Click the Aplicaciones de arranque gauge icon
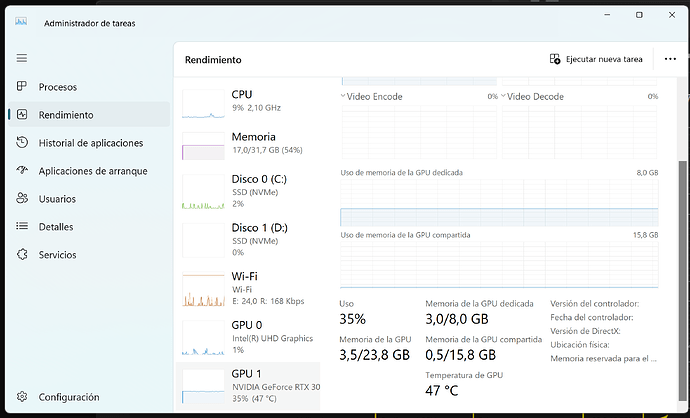This screenshot has height=418, width=690. pyautogui.click(x=22, y=170)
